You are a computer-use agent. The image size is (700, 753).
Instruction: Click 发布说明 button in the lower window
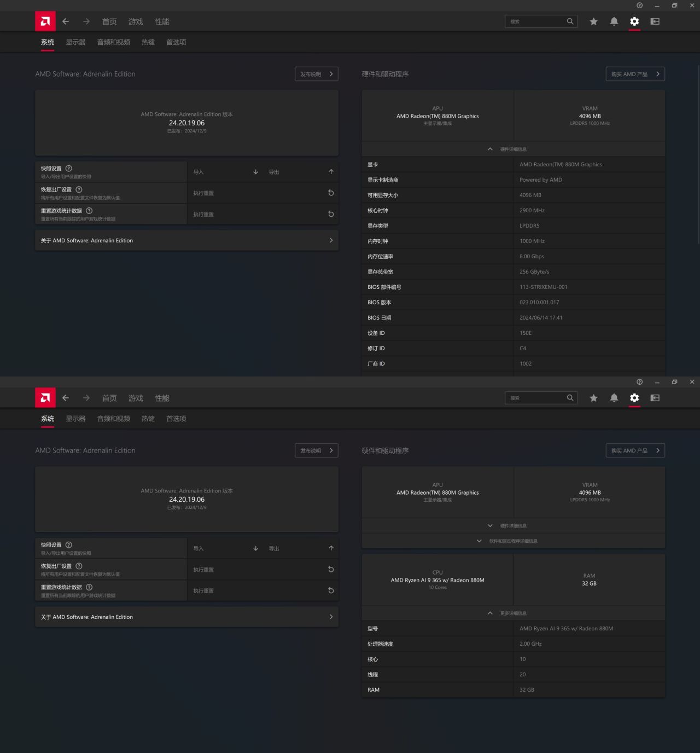317,450
